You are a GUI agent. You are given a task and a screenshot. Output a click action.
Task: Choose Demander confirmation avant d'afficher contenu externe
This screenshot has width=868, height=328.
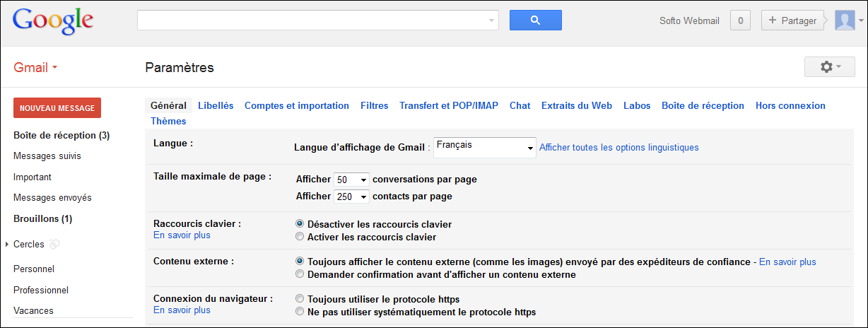(x=300, y=274)
